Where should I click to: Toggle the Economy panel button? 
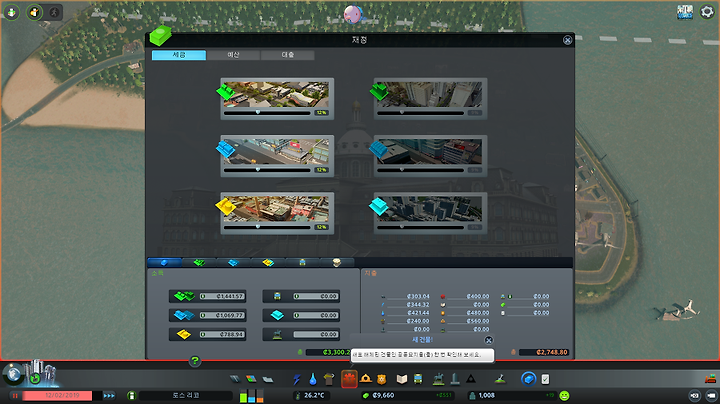pyautogui.click(x=529, y=379)
